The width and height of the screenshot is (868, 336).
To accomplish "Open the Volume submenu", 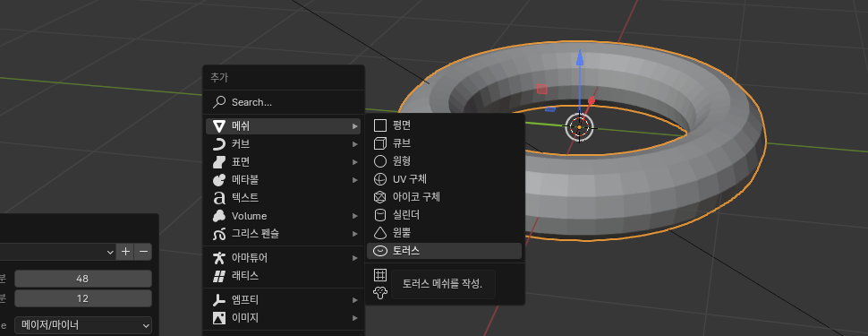I will click(x=284, y=216).
